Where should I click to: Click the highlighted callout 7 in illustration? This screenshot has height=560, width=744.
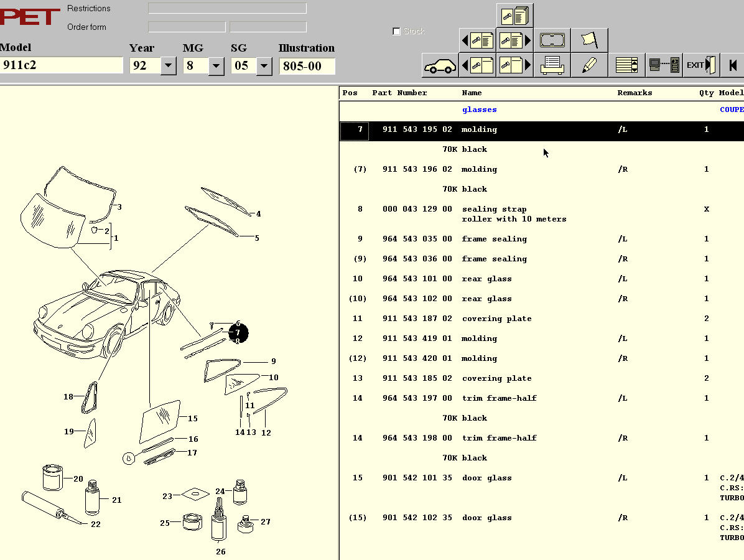pyautogui.click(x=238, y=333)
